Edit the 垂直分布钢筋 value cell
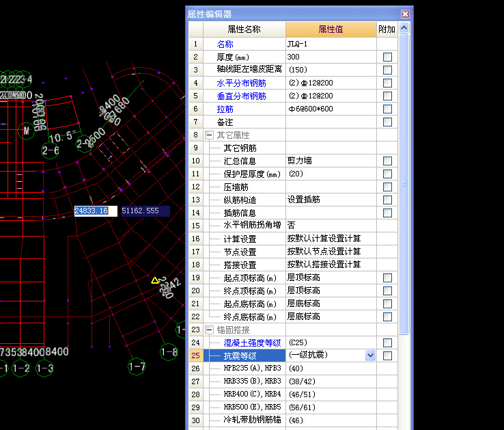The width and height of the screenshot is (504, 430). (331, 96)
